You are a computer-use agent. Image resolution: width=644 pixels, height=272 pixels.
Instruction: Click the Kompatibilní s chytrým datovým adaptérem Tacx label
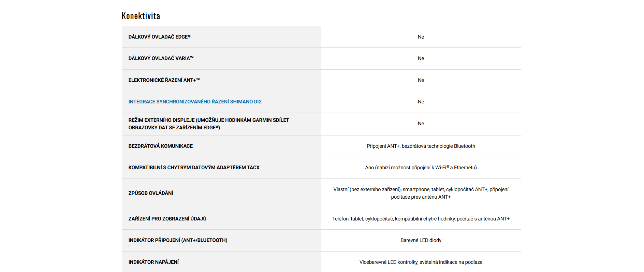pyautogui.click(x=194, y=168)
